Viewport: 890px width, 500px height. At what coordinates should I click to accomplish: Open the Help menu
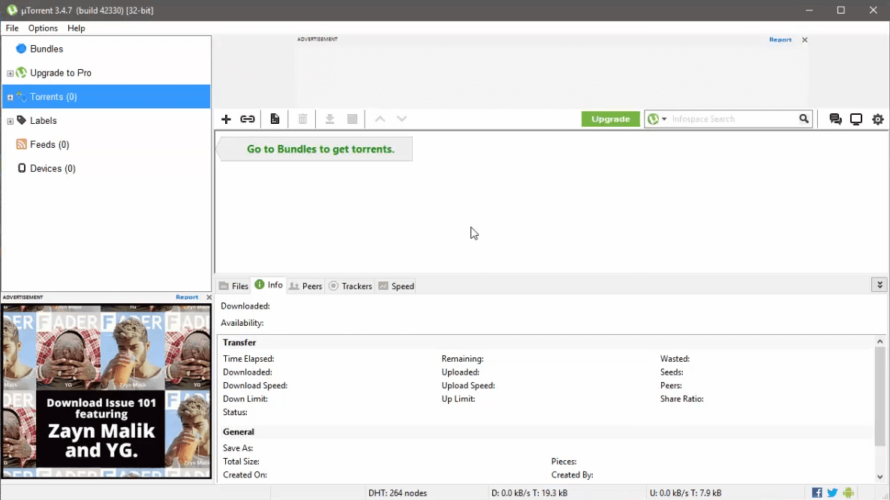tap(76, 28)
